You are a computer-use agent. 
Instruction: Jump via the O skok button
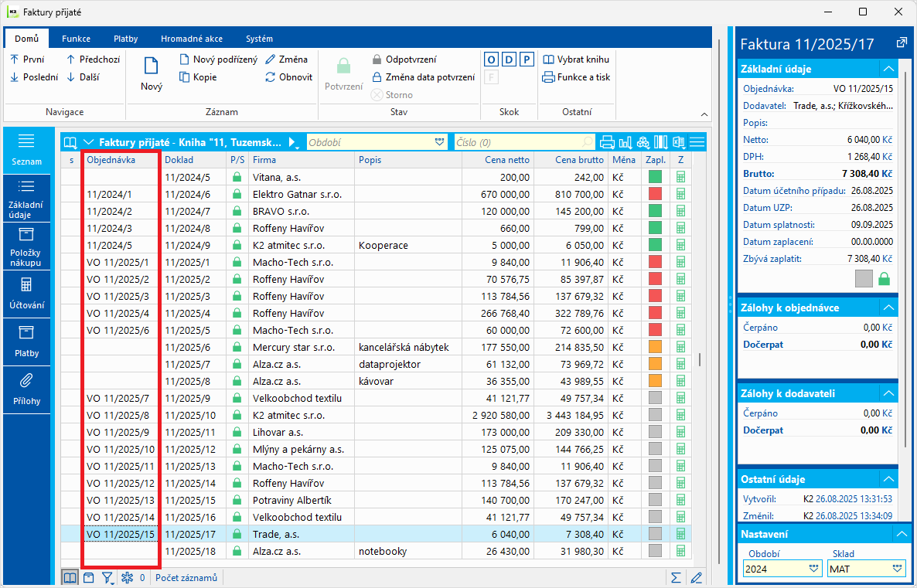click(491, 59)
